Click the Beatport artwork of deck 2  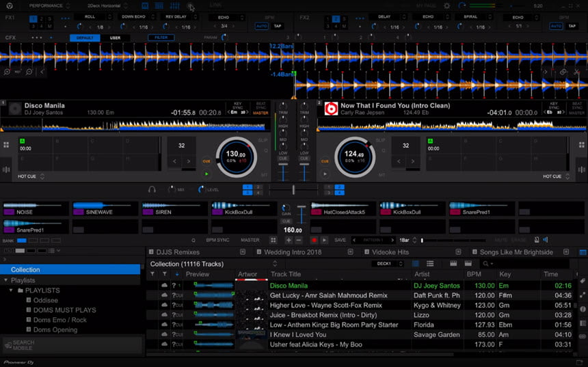pyautogui.click(x=331, y=109)
